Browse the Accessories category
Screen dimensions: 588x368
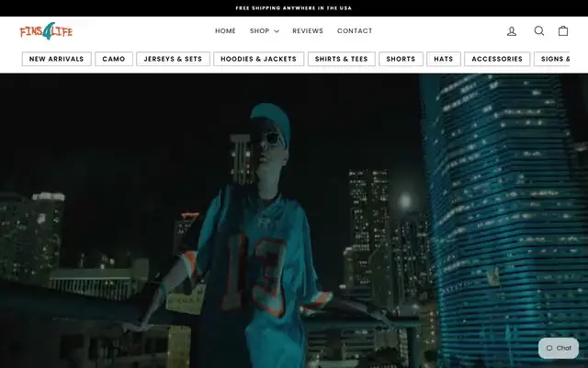click(497, 59)
